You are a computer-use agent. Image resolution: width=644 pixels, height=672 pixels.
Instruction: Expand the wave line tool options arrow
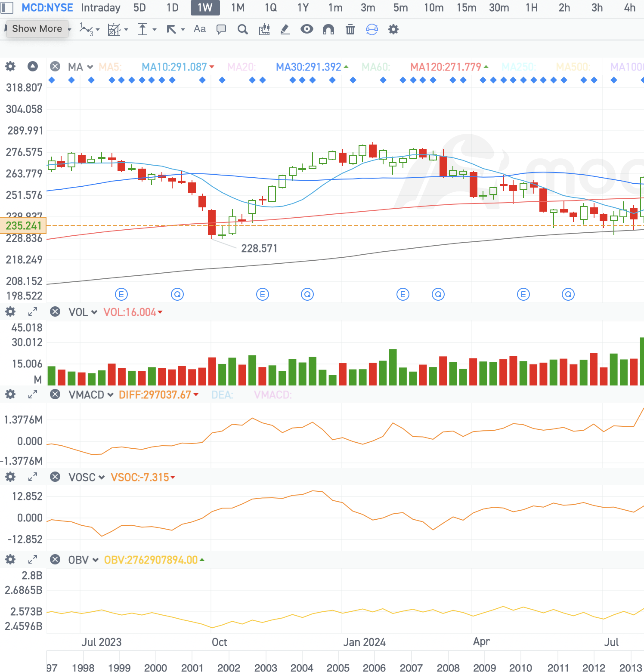click(98, 30)
